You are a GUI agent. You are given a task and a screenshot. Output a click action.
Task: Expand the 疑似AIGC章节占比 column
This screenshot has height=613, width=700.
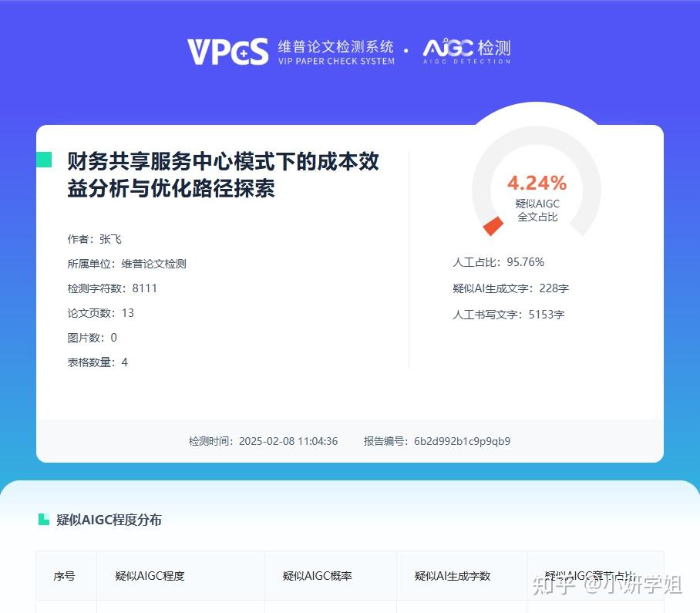591,572
